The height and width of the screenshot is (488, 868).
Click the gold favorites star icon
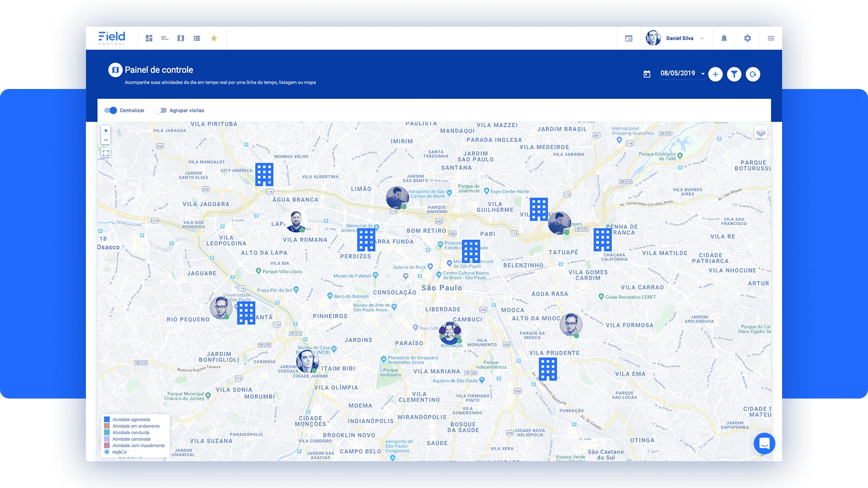click(214, 38)
